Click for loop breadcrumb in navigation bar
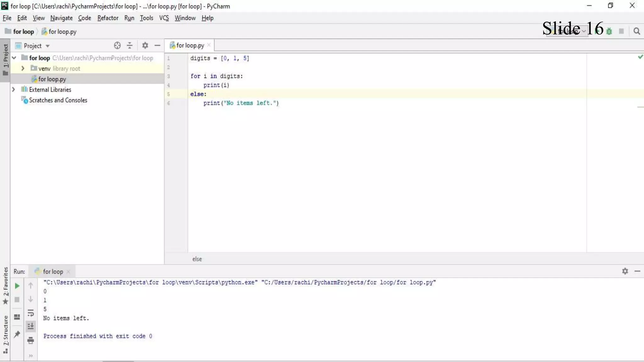The image size is (644, 362). click(19, 31)
